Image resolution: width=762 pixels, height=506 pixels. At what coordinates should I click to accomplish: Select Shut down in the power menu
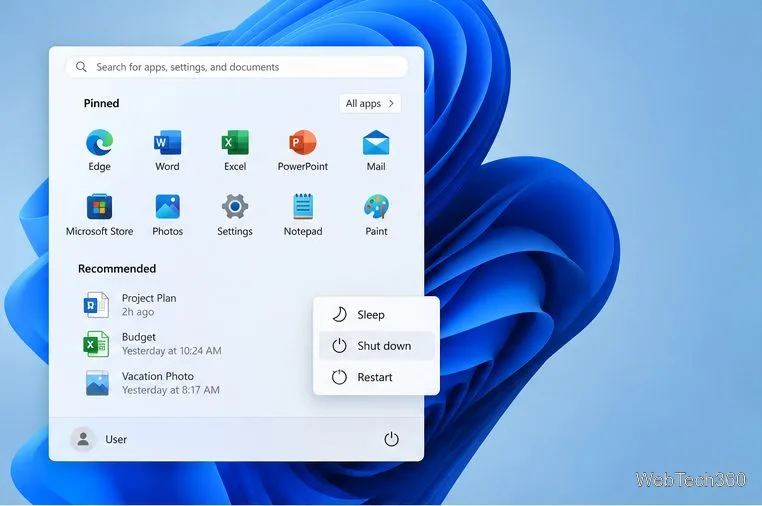(377, 346)
